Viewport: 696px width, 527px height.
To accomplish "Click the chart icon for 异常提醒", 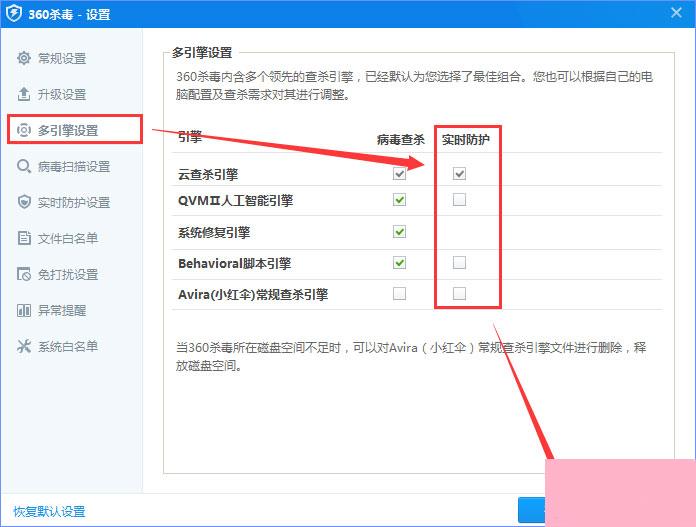I will click(x=24, y=310).
